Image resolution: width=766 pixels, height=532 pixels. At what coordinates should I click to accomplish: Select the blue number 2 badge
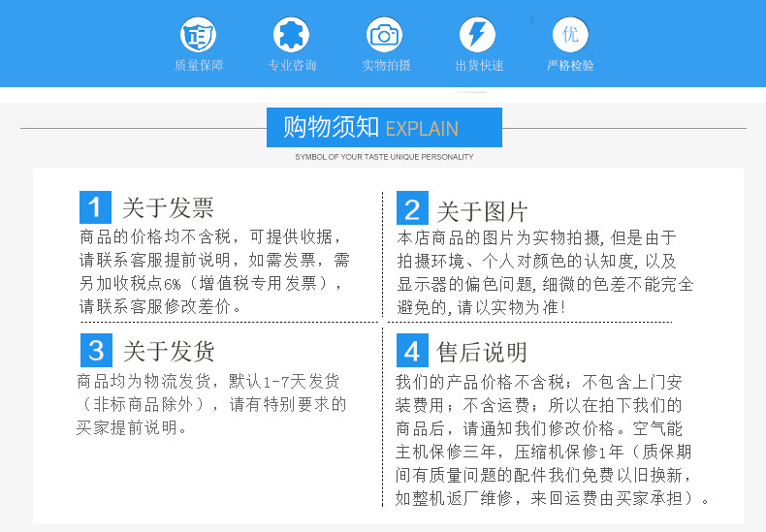click(413, 210)
